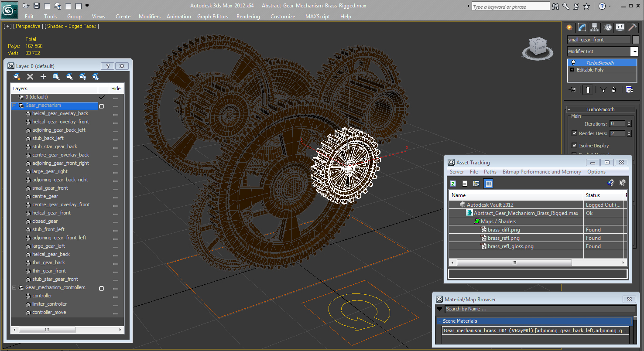Click Table View icon in Asset Tracking
The image size is (644, 351).
click(x=488, y=184)
